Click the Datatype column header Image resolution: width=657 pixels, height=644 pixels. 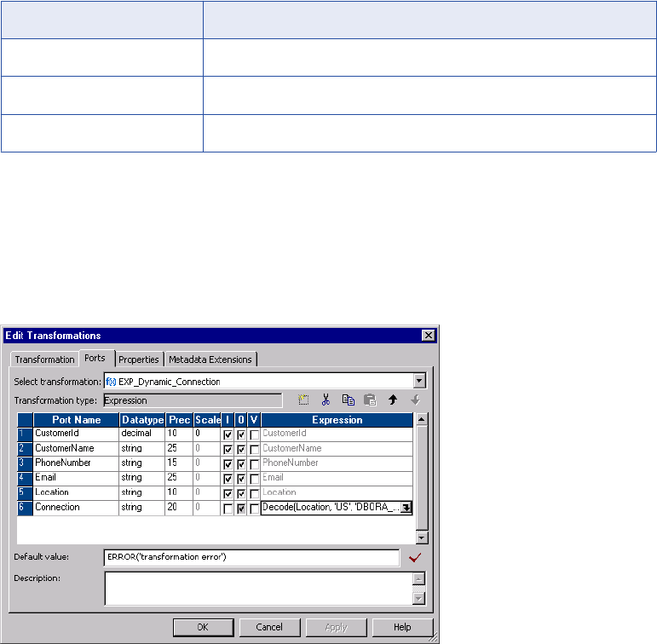[142, 420]
